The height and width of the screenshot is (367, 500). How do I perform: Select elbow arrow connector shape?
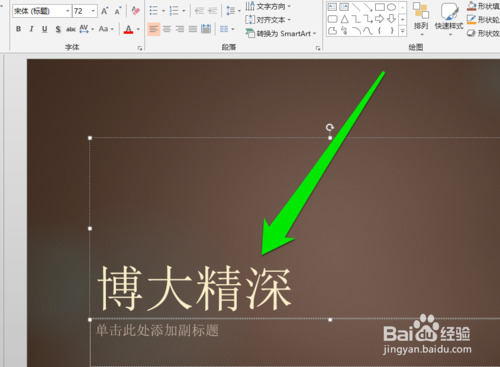click(x=368, y=19)
